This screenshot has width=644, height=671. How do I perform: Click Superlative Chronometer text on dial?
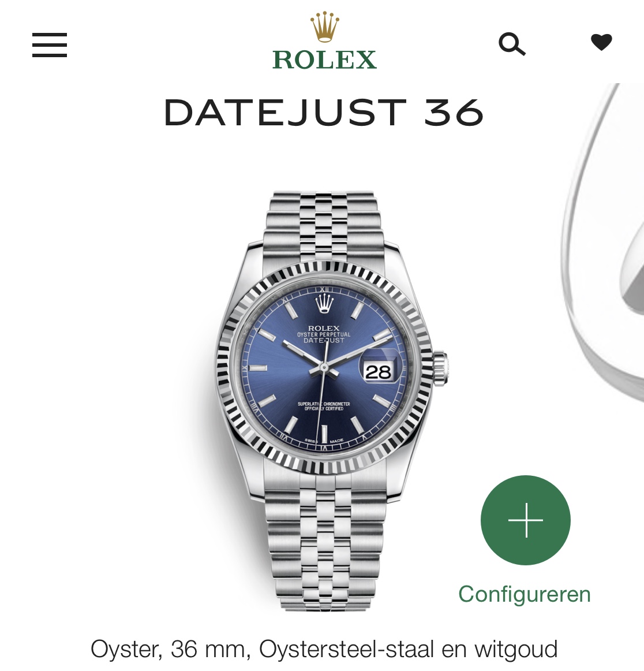(324, 406)
